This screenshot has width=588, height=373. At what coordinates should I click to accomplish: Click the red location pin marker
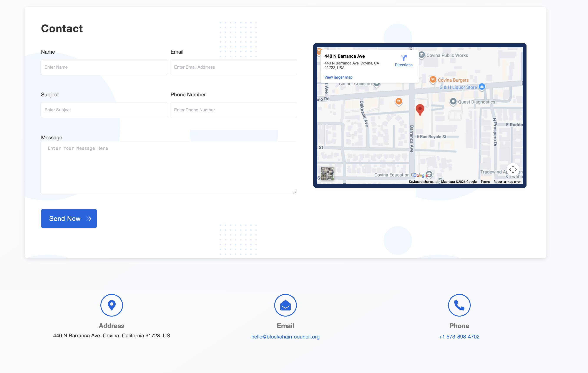tap(420, 109)
